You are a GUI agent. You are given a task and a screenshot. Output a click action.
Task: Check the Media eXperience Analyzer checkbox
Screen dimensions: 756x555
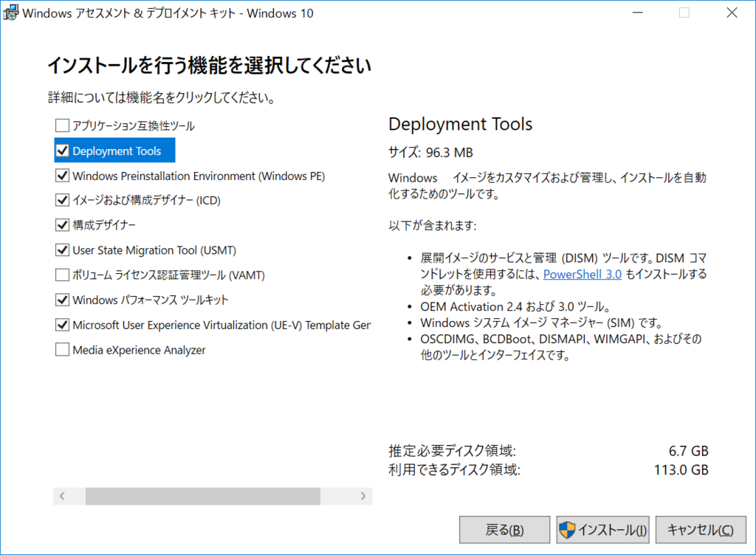click(62, 350)
